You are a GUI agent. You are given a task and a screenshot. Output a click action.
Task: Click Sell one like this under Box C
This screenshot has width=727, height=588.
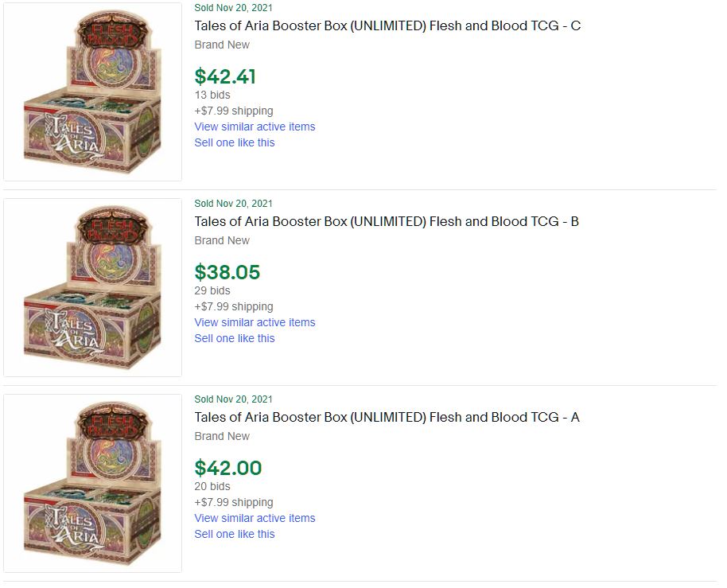tap(235, 142)
